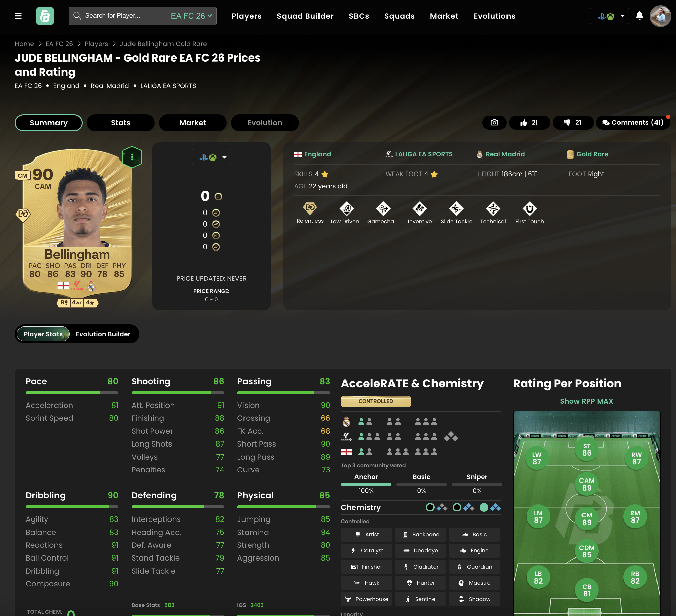Open the hamburger menu icon

click(18, 16)
